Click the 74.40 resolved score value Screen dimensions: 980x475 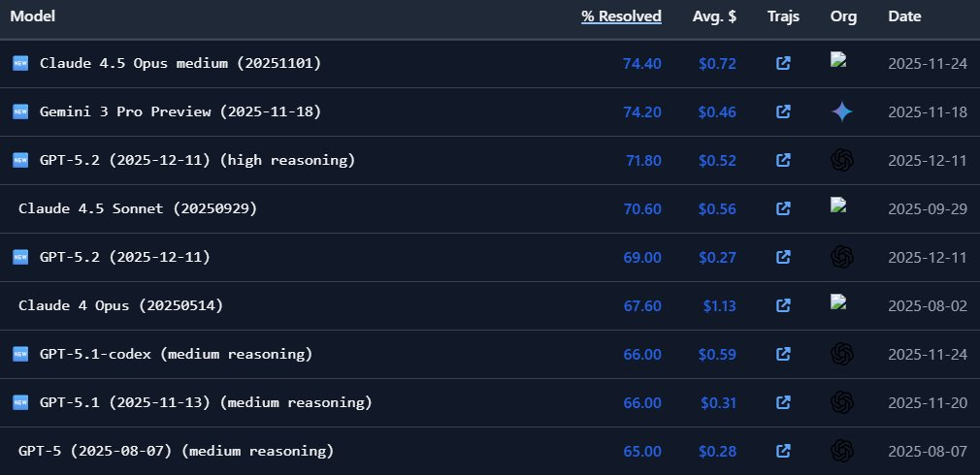(641, 64)
